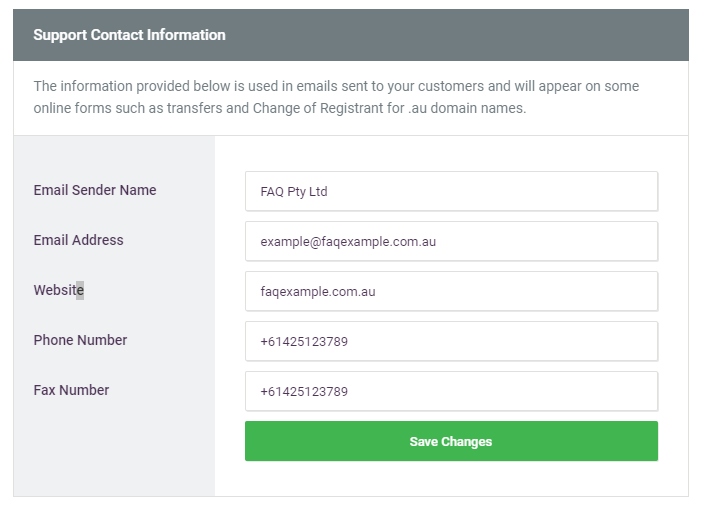This screenshot has width=701, height=507.
Task: Click the "Fax Number" label
Action: (x=71, y=390)
